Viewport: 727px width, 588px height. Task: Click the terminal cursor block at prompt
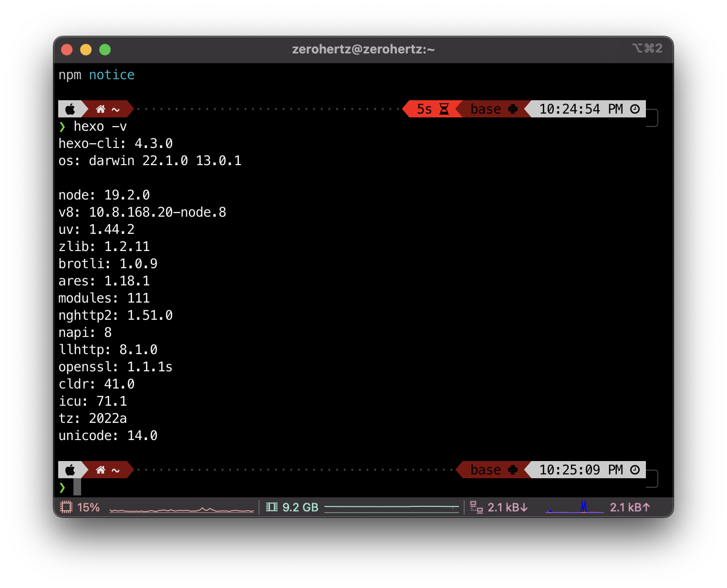77,487
